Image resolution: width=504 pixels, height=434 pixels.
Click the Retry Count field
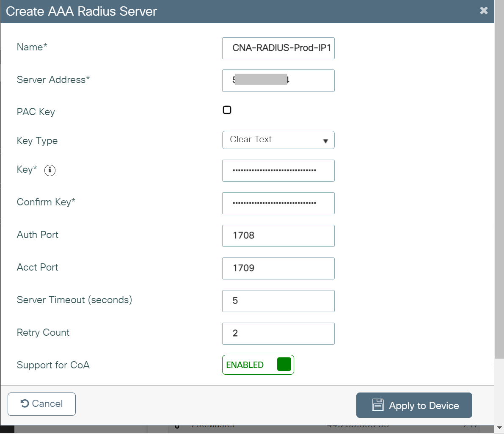point(278,334)
